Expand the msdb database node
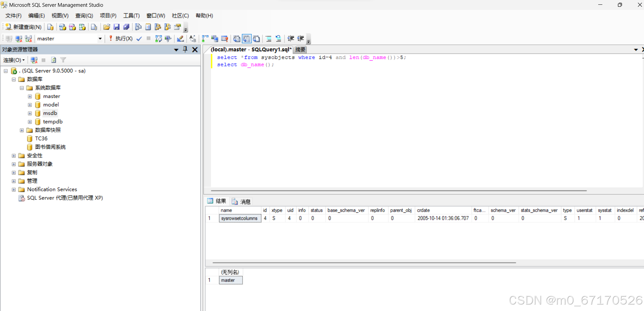The height and width of the screenshot is (311, 644). pos(30,113)
